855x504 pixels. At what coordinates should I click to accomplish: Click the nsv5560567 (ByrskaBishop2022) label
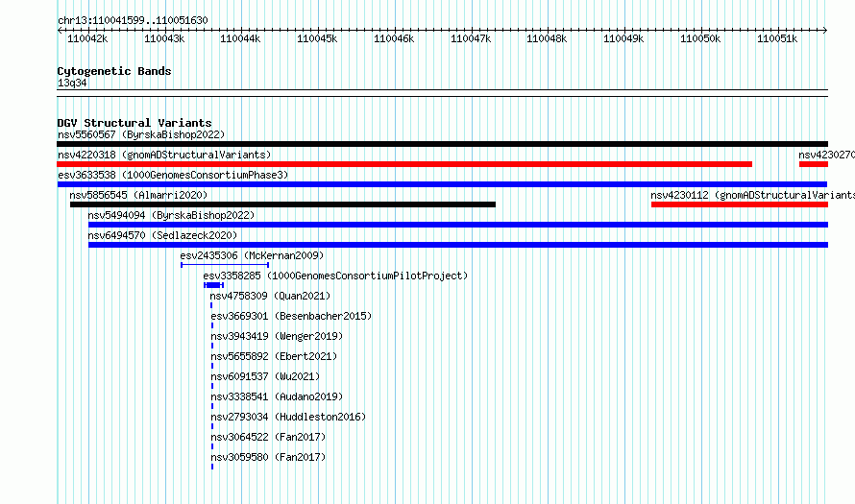coord(141,134)
